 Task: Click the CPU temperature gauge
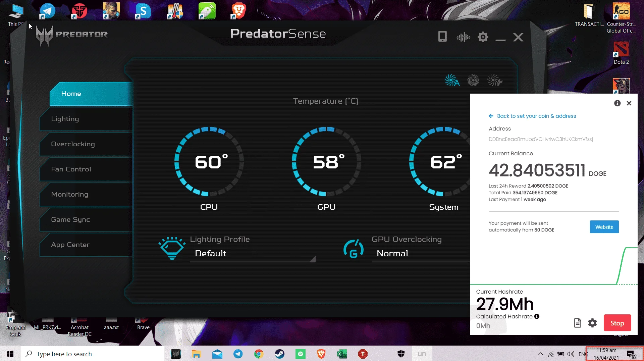(x=209, y=161)
